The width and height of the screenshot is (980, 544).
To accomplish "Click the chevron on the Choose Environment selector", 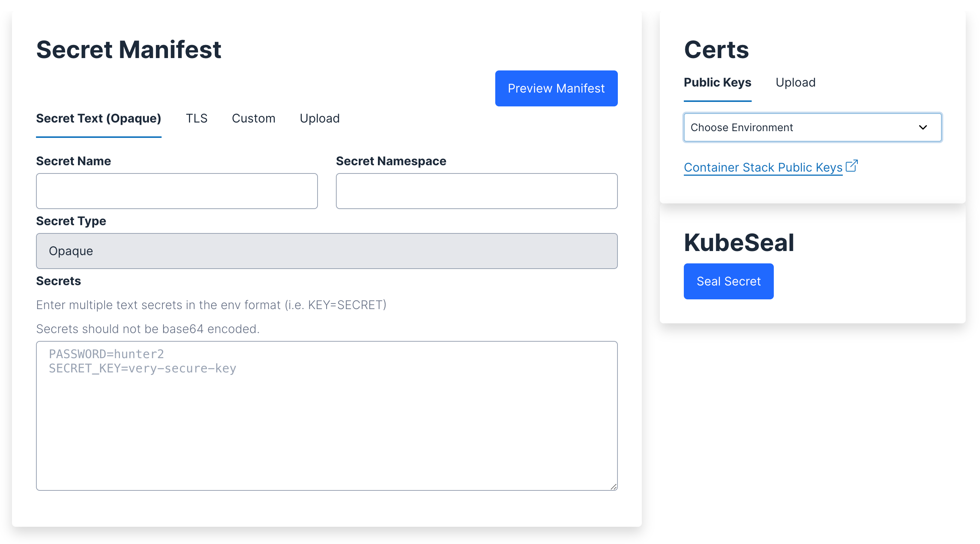I will tap(923, 127).
